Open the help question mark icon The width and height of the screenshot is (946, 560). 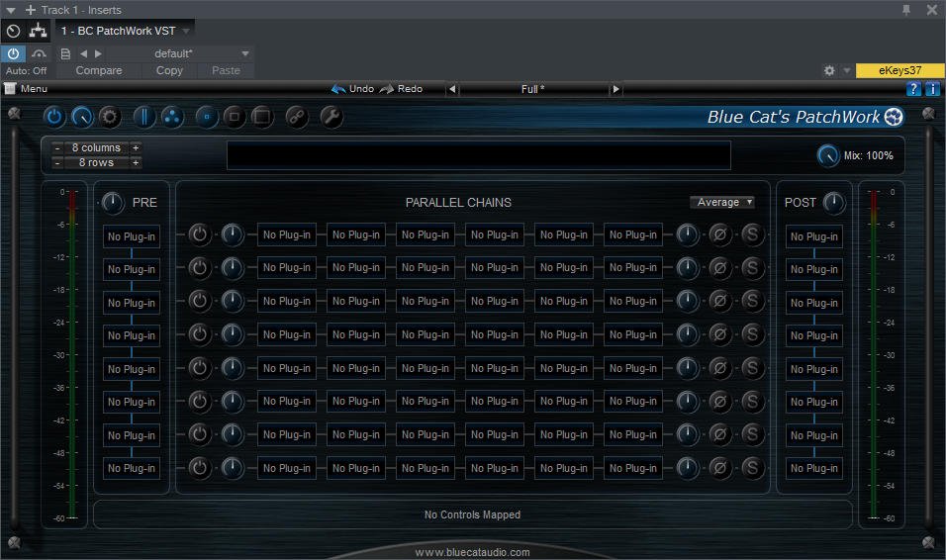pos(913,89)
